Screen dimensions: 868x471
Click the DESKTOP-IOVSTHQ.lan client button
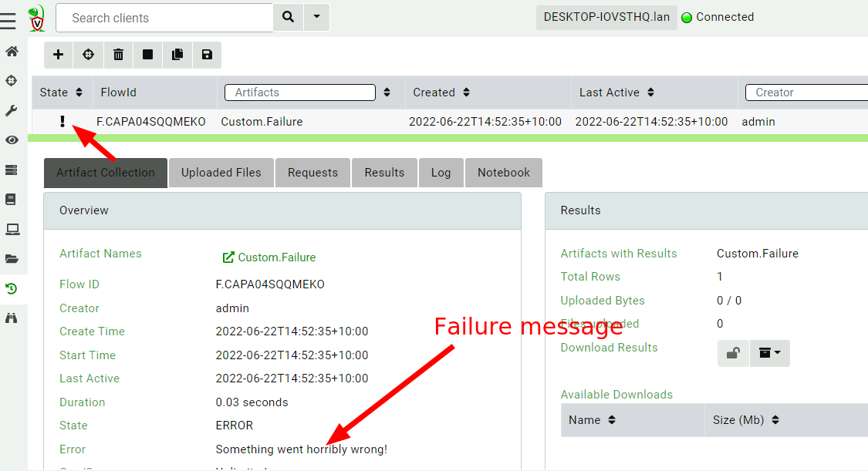pyautogui.click(x=606, y=16)
